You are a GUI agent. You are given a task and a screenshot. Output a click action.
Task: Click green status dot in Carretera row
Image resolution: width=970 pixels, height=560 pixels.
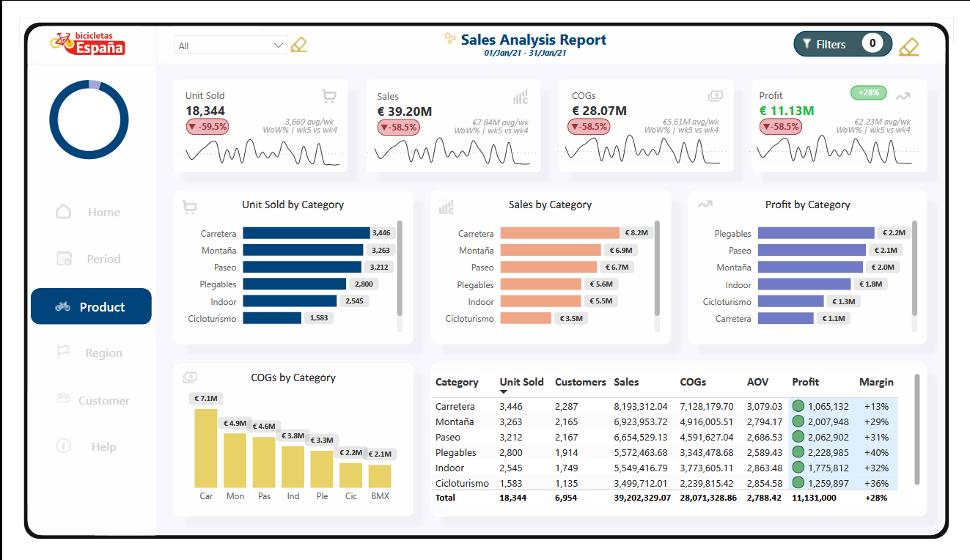[x=798, y=406]
